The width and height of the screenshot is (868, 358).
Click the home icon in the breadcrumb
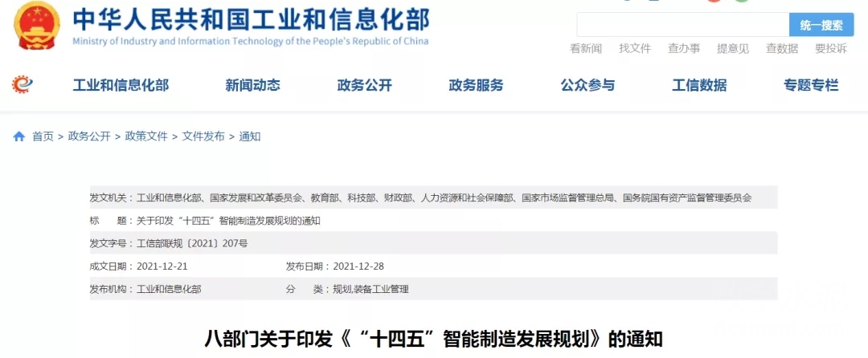point(19,136)
